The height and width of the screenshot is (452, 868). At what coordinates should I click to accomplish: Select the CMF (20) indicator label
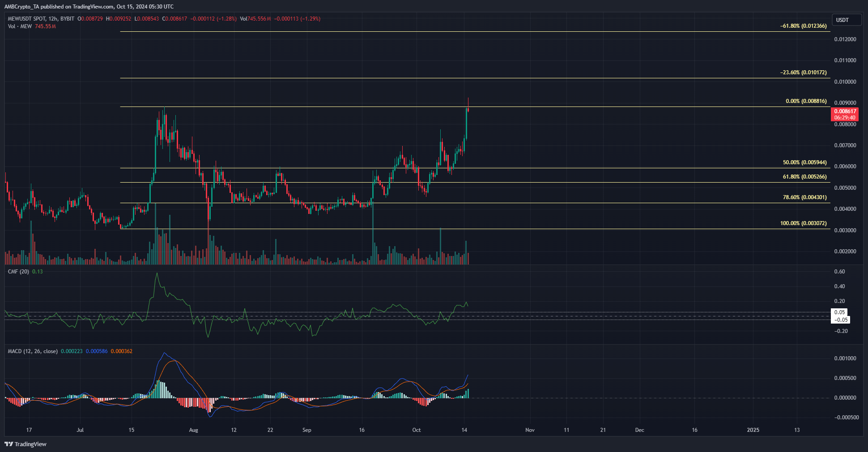tap(18, 272)
